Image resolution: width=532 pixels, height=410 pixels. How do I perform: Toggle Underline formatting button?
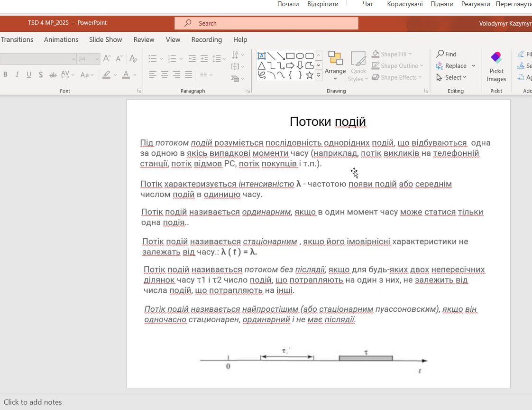(29, 75)
